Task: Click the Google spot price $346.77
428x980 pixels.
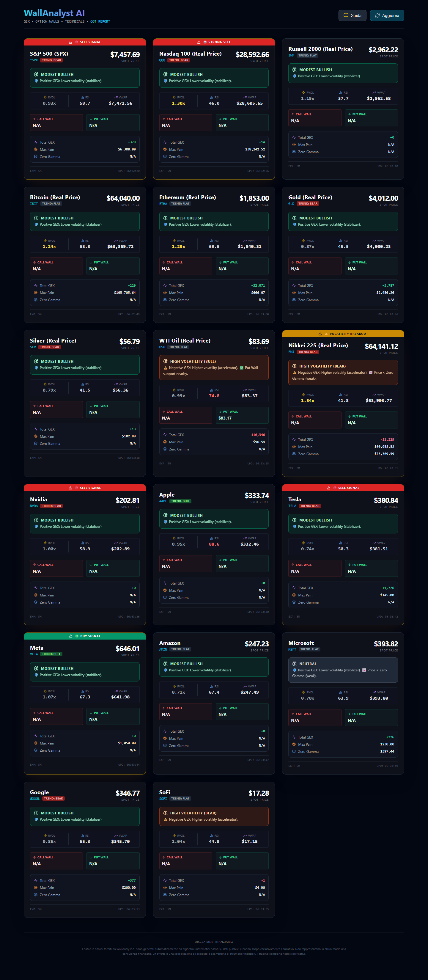Action: coord(128,793)
